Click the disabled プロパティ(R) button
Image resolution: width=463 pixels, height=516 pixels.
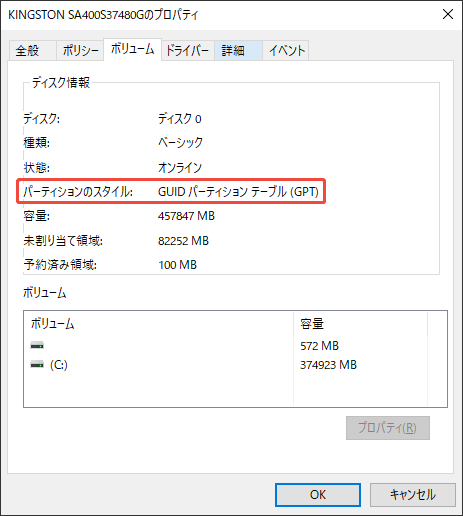point(388,428)
